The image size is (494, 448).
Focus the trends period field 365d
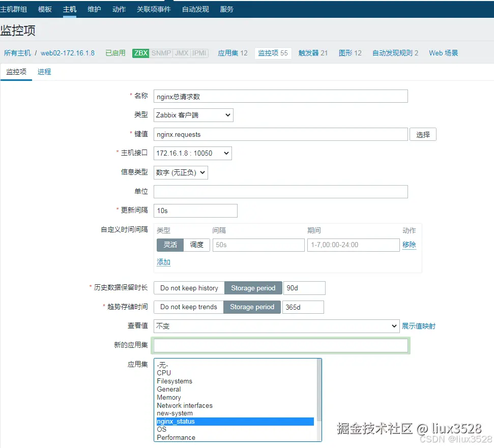(x=303, y=307)
